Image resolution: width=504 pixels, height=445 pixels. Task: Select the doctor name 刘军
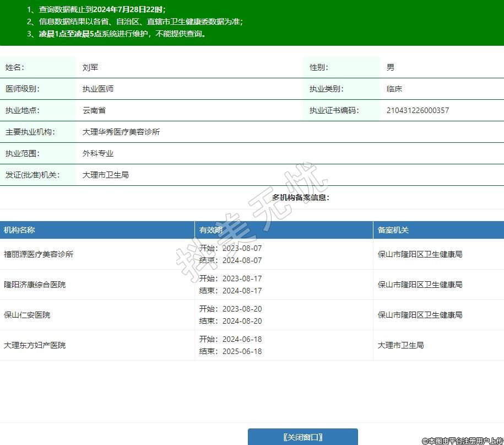(90, 67)
